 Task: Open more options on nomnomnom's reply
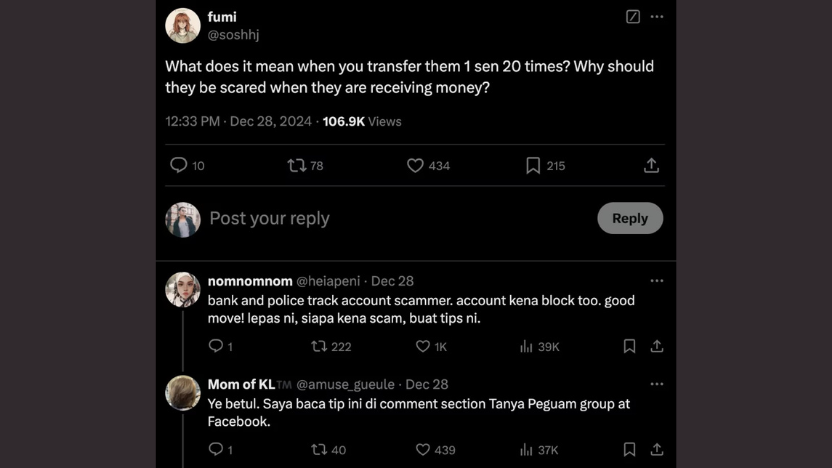[x=657, y=281]
